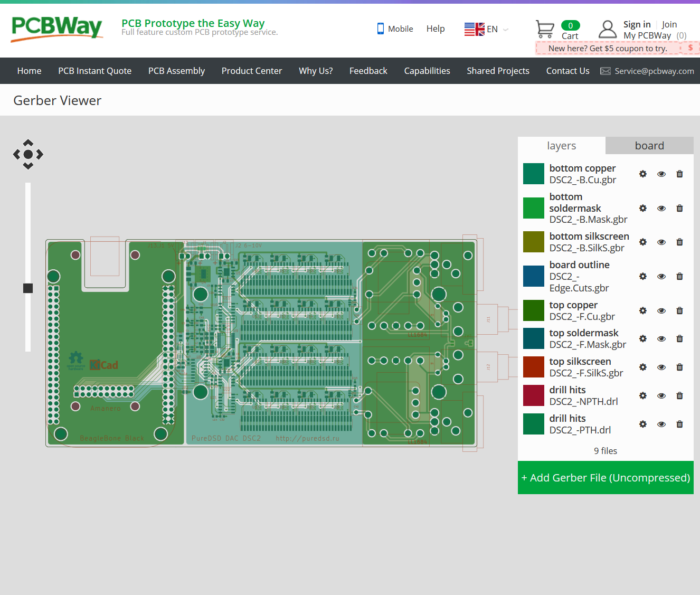Image resolution: width=700 pixels, height=595 pixels.
Task: Open settings gear for top copper layer
Action: pyautogui.click(x=642, y=310)
